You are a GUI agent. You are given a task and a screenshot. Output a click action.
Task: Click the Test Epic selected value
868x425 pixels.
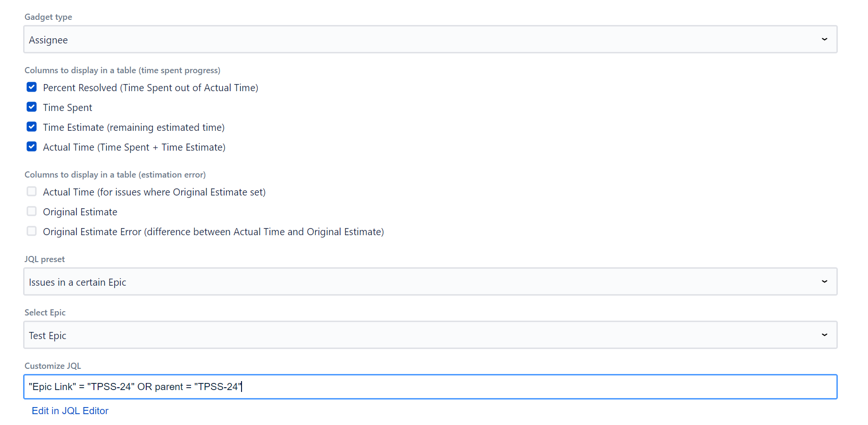click(x=47, y=335)
